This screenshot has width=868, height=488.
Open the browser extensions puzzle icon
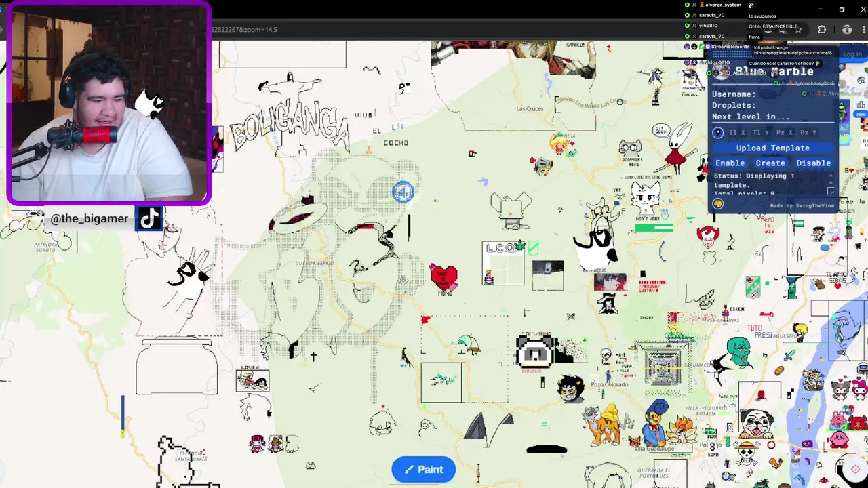pos(822,29)
